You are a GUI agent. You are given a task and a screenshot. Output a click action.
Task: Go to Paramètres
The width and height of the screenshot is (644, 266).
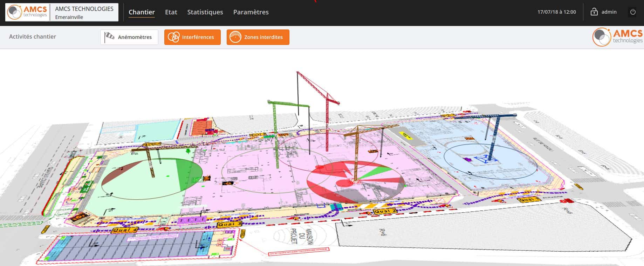251,12
